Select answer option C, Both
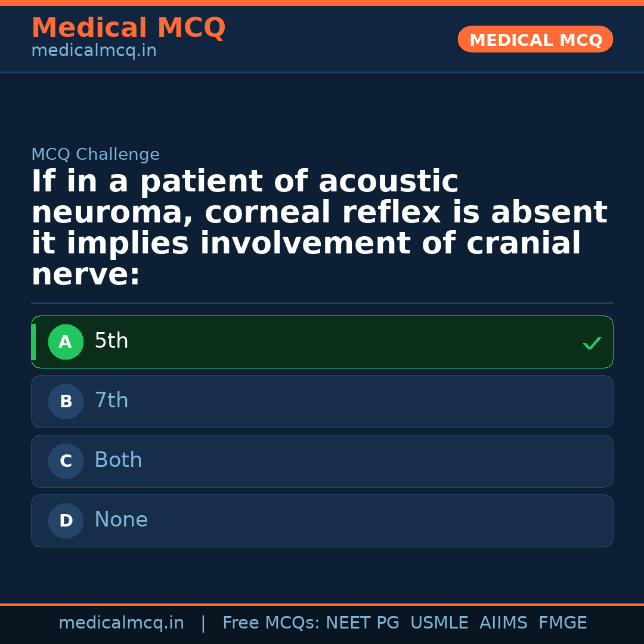The image size is (644, 644). (x=322, y=461)
